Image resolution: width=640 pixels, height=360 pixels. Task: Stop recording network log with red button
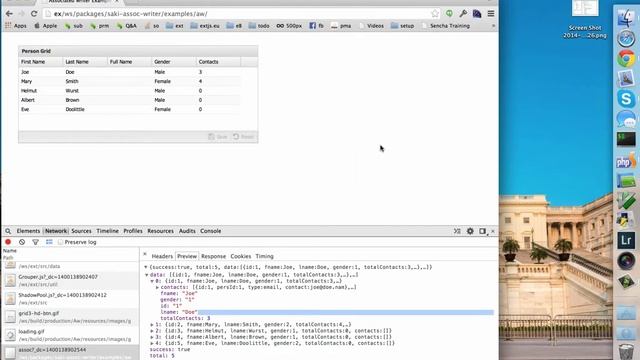[x=8, y=242]
